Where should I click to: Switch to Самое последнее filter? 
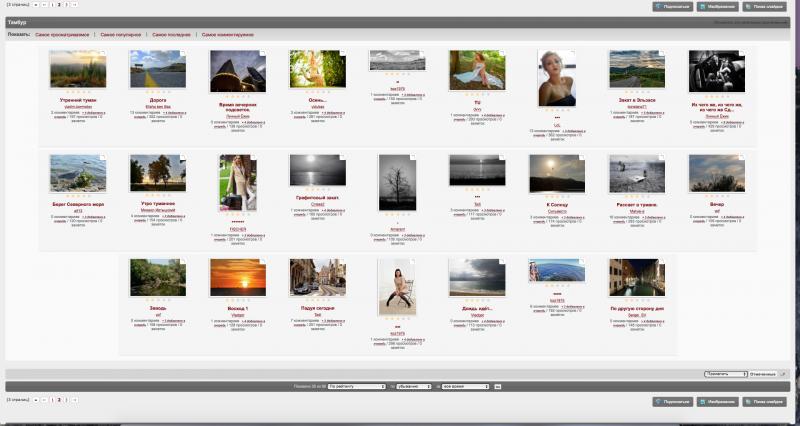point(171,35)
